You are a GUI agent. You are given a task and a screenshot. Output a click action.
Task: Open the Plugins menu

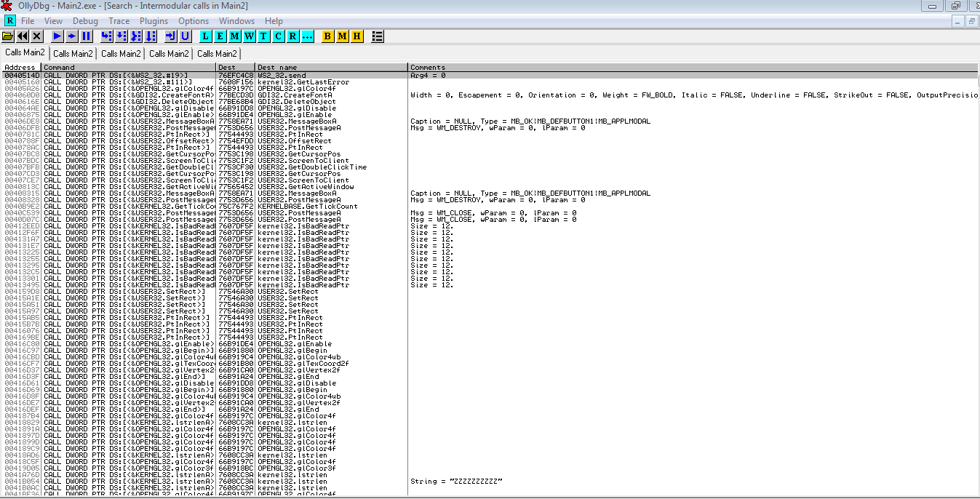[154, 21]
